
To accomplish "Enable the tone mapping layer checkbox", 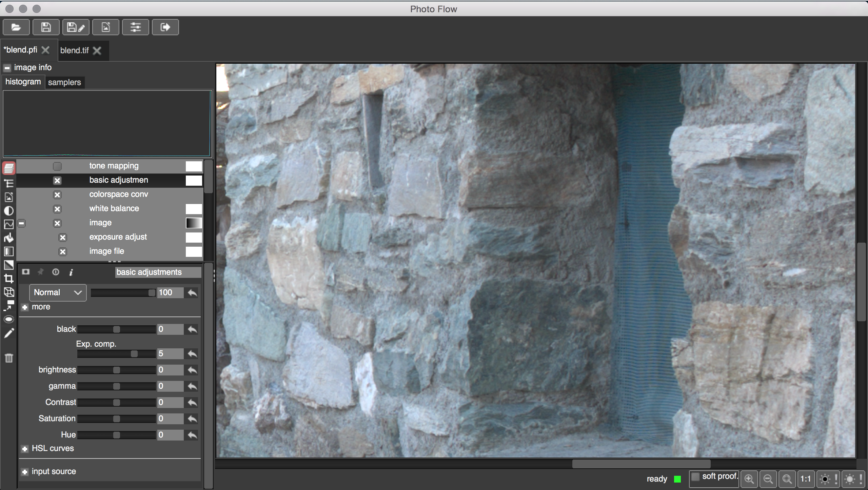I will [x=57, y=166].
